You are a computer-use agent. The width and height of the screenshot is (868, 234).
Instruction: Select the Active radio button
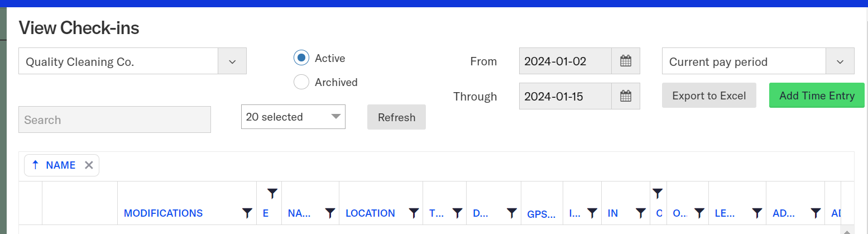(301, 58)
